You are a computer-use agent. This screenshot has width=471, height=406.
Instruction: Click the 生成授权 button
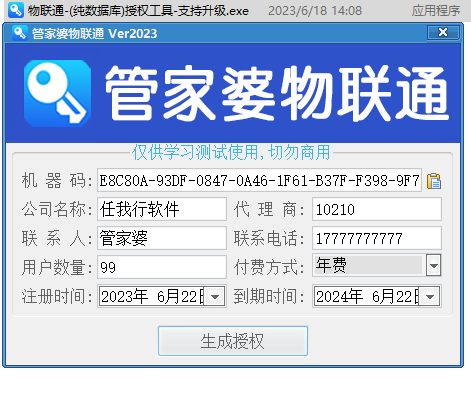point(233,341)
